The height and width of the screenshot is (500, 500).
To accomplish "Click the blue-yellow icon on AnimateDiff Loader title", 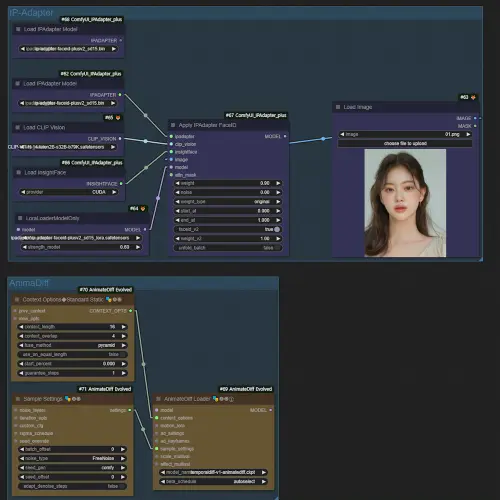I will [215, 399].
